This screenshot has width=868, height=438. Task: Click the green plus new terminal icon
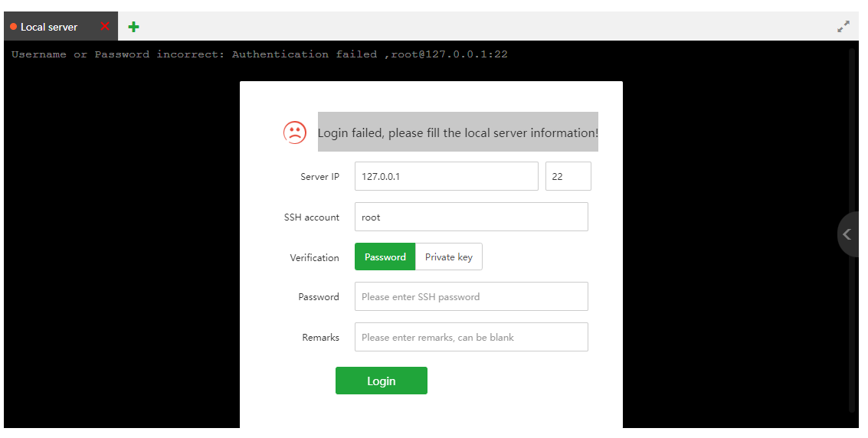134,27
